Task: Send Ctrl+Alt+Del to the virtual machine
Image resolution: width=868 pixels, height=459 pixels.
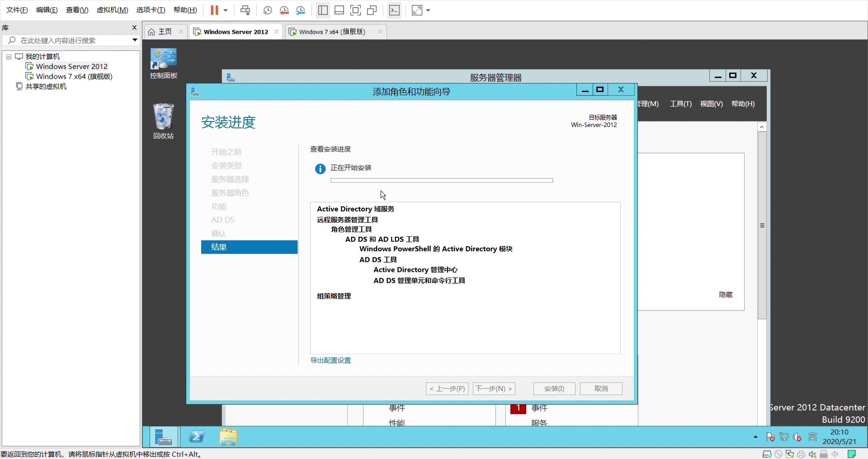Action: [x=245, y=10]
